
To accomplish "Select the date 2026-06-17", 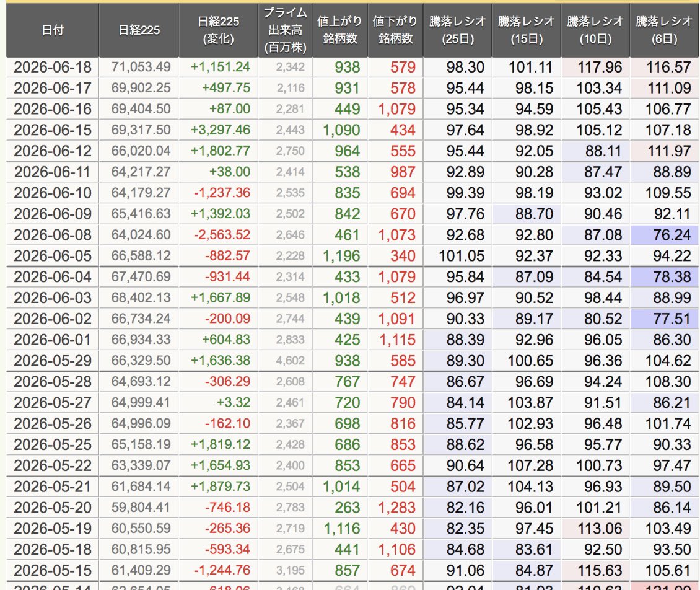I will [53, 88].
